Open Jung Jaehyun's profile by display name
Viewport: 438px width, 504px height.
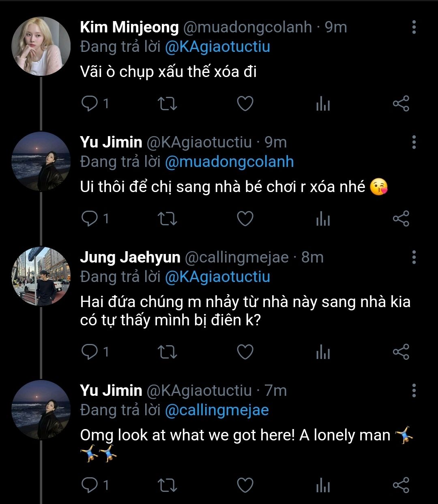coord(130,257)
